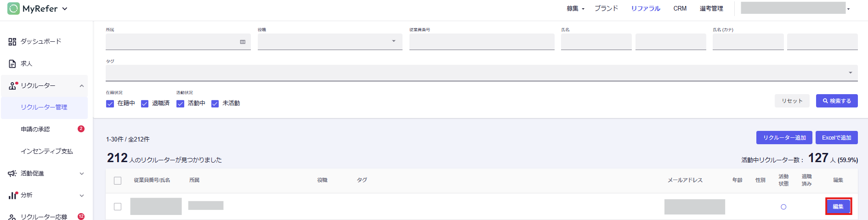
Task: Expand the タグ dropdown
Action: click(x=850, y=73)
